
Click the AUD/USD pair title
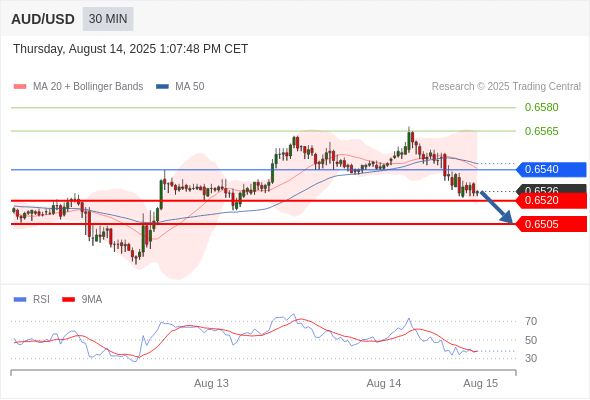coord(43,19)
